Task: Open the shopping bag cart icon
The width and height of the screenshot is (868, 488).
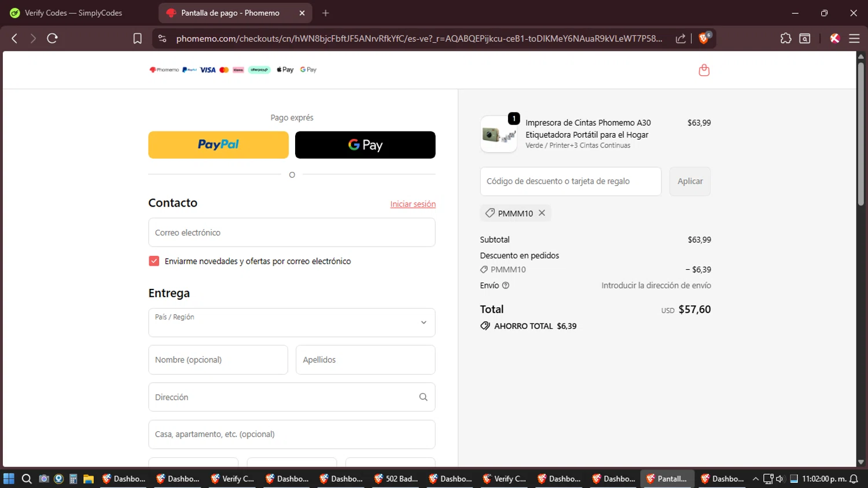Action: (x=704, y=69)
